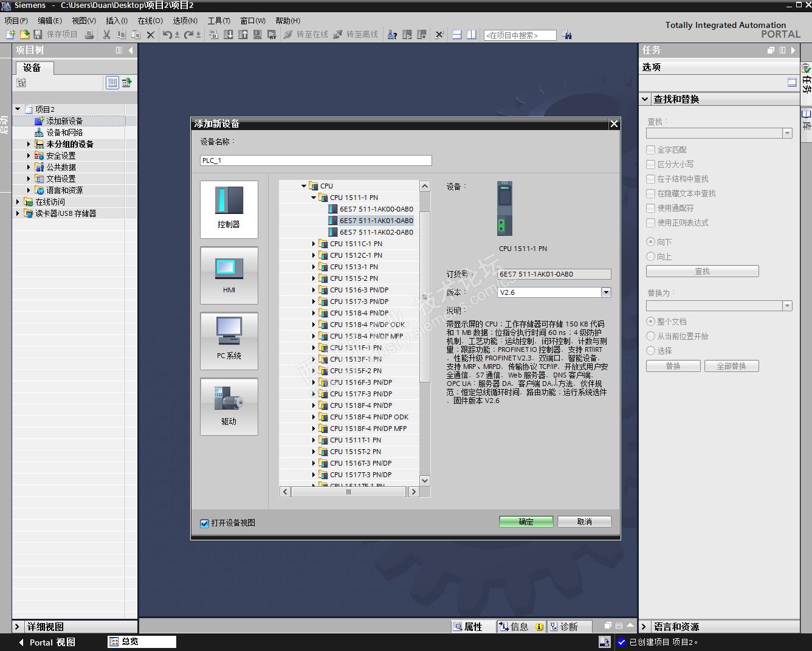The width and height of the screenshot is (812, 651).
Task: Enable the case-sensitive checkbox
Action: [651, 164]
